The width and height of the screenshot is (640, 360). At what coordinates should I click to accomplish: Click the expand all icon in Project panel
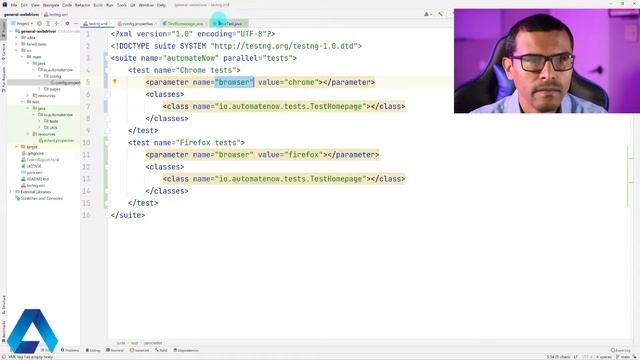pyautogui.click(x=48, y=24)
